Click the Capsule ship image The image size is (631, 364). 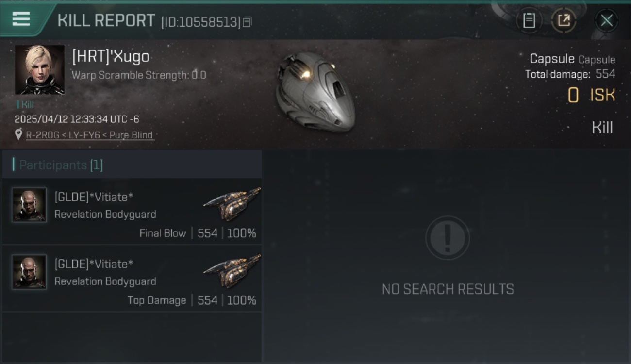coord(315,91)
